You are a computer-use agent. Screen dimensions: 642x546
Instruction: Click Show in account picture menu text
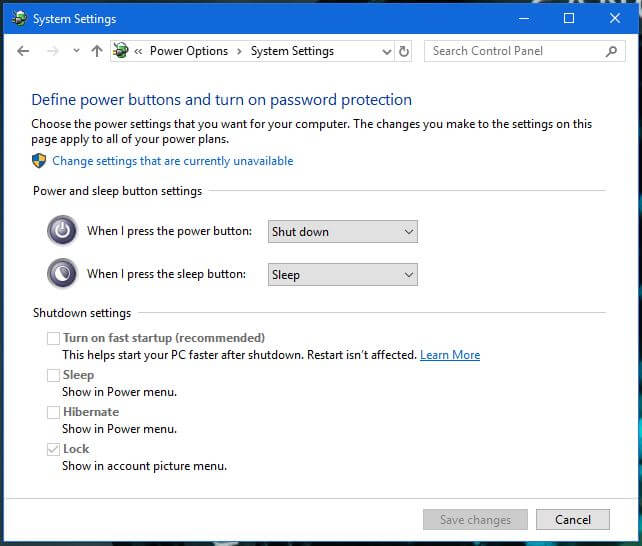145,466
